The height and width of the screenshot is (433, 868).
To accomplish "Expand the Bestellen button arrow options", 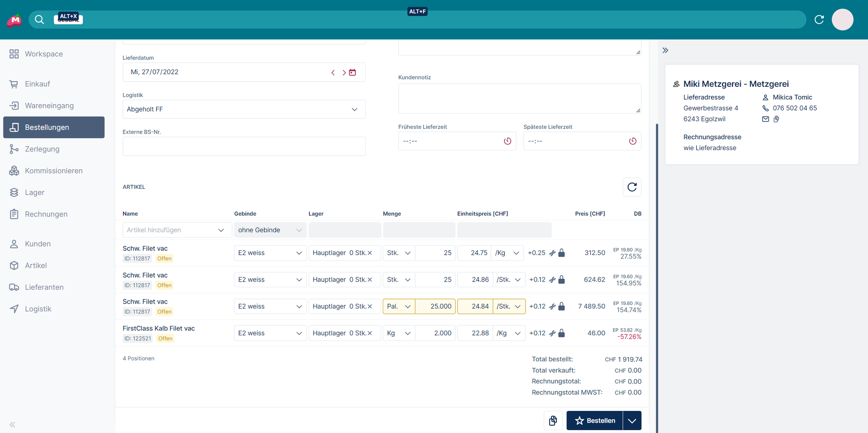I will 632,420.
